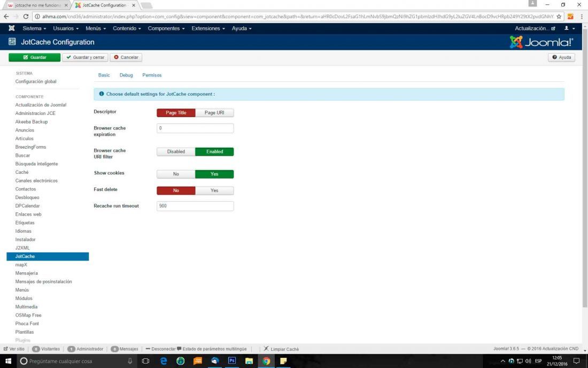Switch to Chrome in the taskbar
The width and height of the screenshot is (588, 368).
(266, 361)
